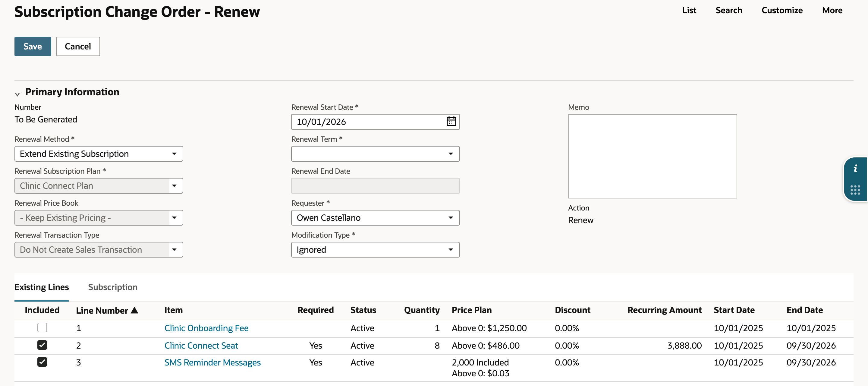The width and height of the screenshot is (868, 386).
Task: Click the Included column header
Action: (x=42, y=310)
